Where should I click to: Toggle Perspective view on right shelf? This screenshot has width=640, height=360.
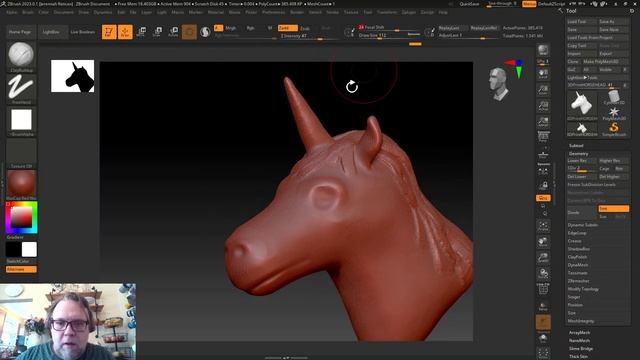pos(543,138)
